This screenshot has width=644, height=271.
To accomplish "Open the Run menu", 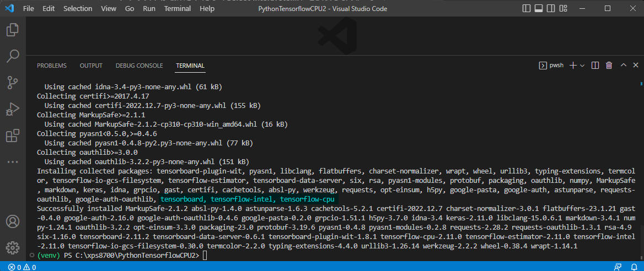I will point(149,8).
